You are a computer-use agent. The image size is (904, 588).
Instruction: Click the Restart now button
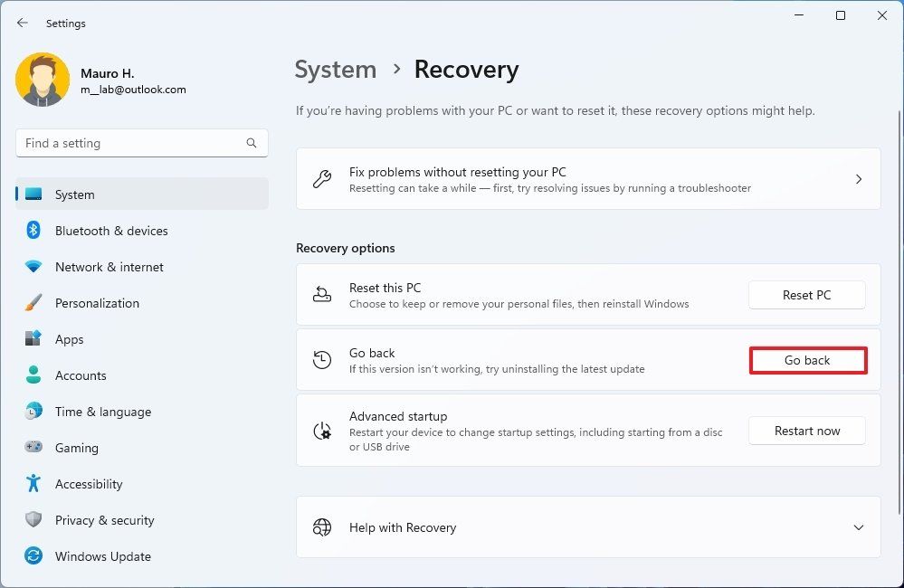click(806, 431)
